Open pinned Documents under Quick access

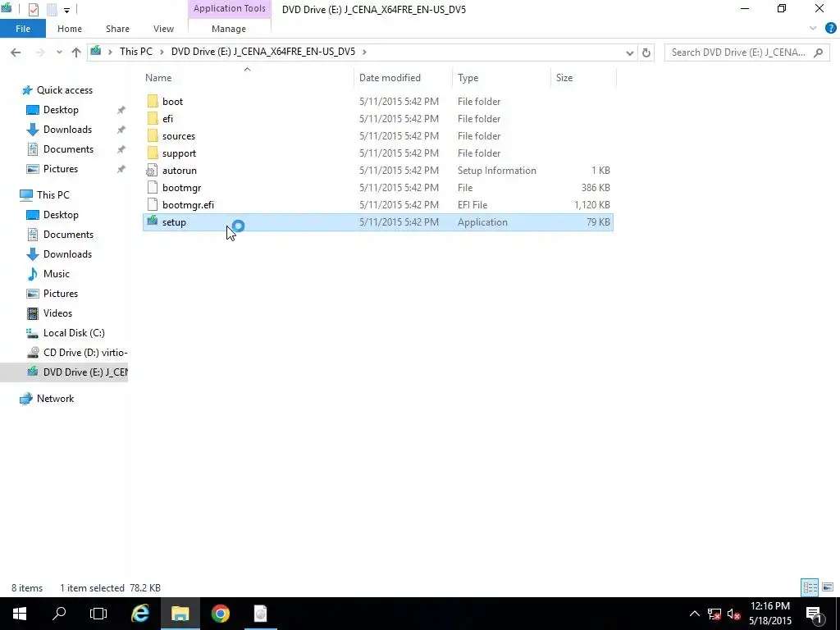tap(68, 149)
